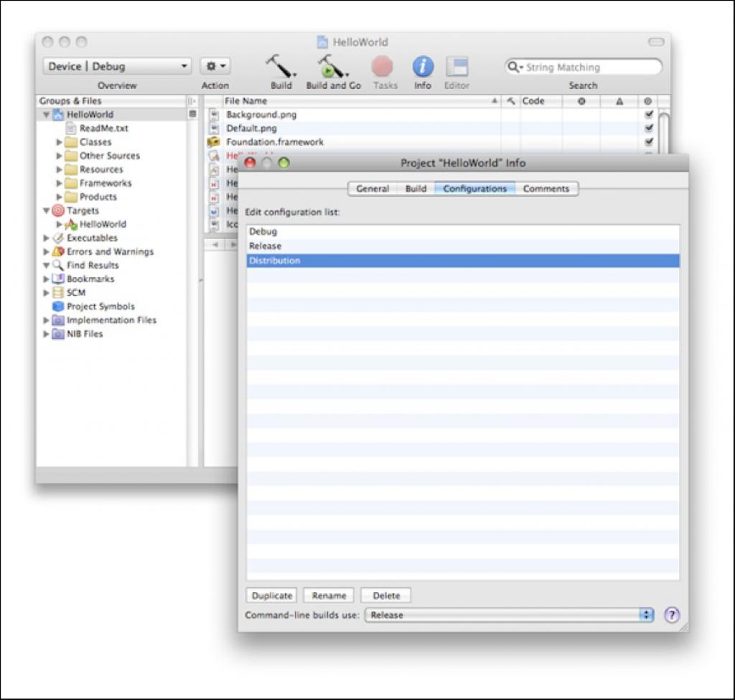Expand the Resources folder
This screenshot has width=735, height=700.
point(59,169)
